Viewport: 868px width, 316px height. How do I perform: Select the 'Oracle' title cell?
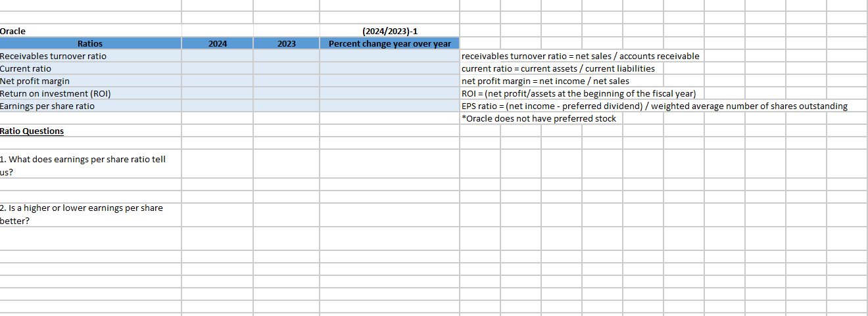[x=90, y=31]
